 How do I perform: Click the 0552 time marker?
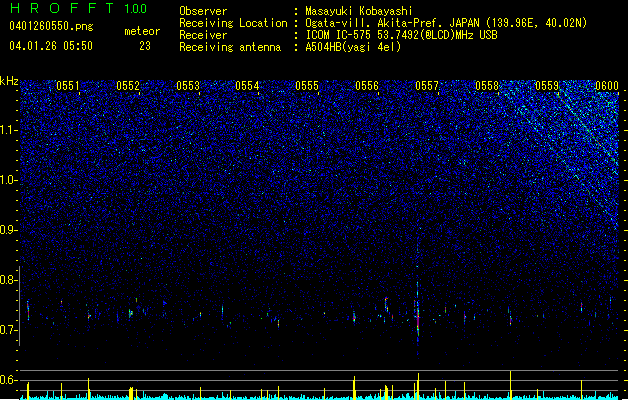pyautogui.click(x=128, y=86)
